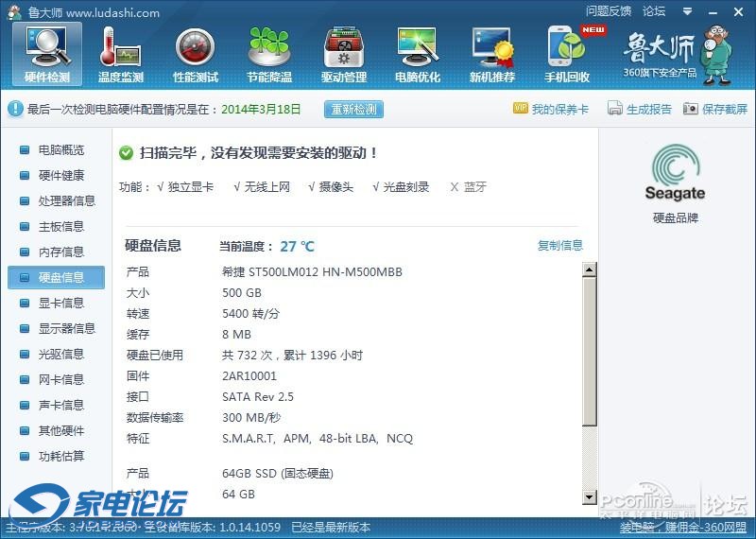756x539 pixels.
Task: Switch to 处理器信息 in the sidebar
Action: pos(66,201)
